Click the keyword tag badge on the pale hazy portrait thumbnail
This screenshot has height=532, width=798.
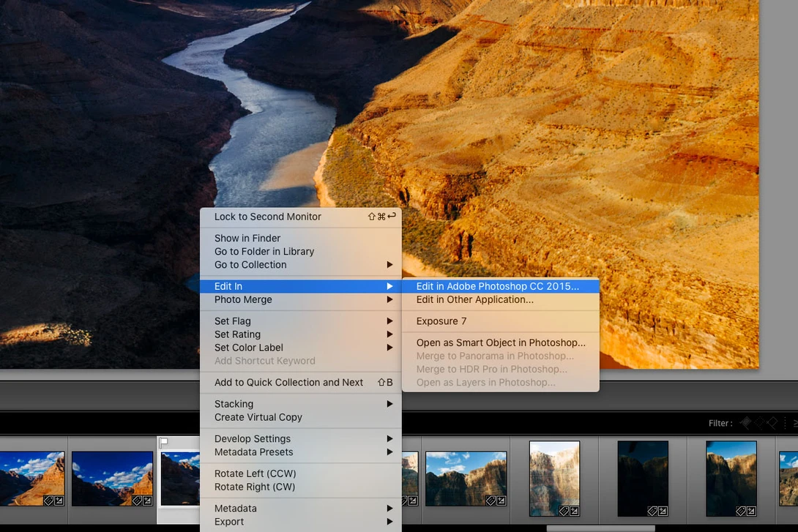click(x=564, y=511)
